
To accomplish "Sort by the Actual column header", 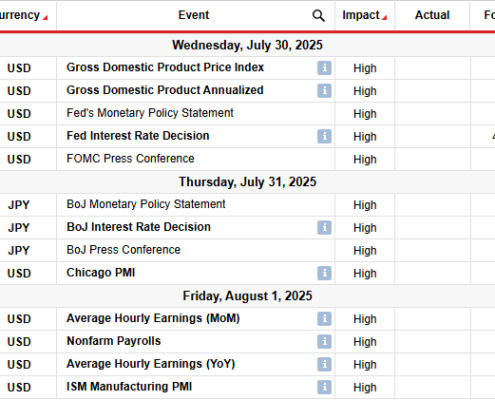I will (x=432, y=15).
